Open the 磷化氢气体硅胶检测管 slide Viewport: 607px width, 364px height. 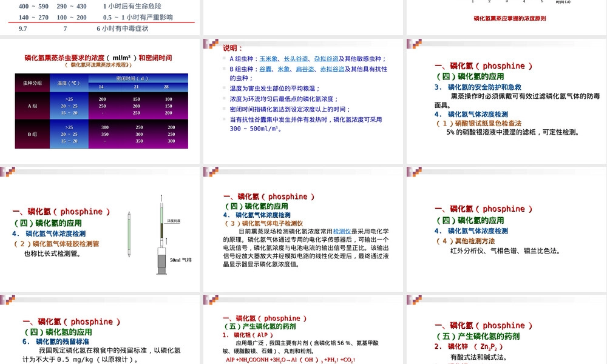pos(100,229)
